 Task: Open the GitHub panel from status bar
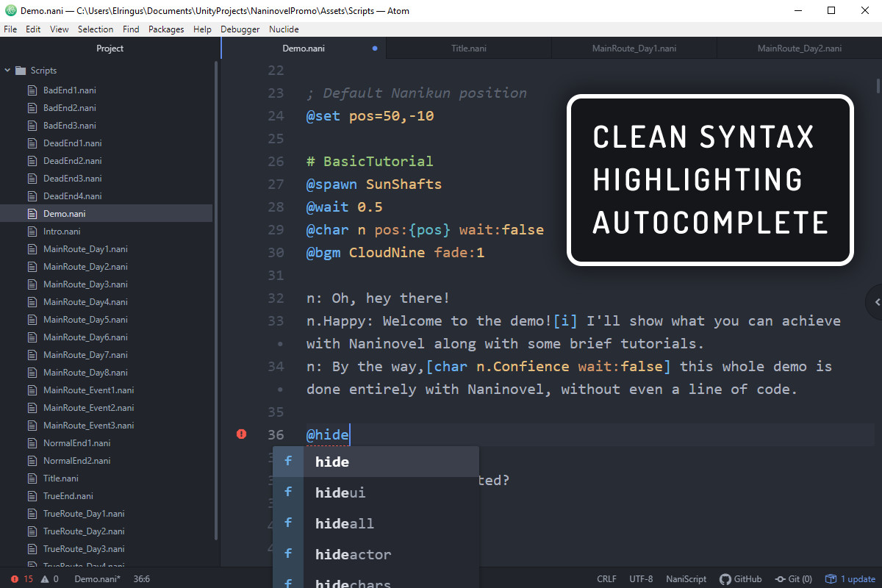click(740, 579)
